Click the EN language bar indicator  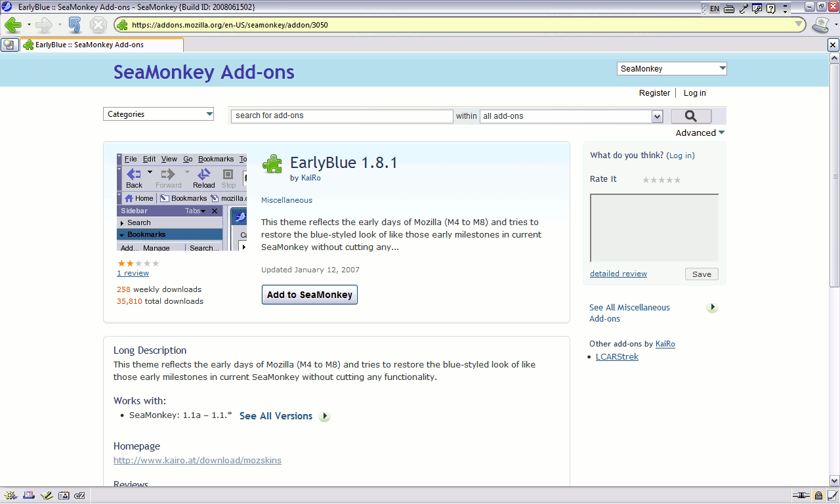(714, 9)
